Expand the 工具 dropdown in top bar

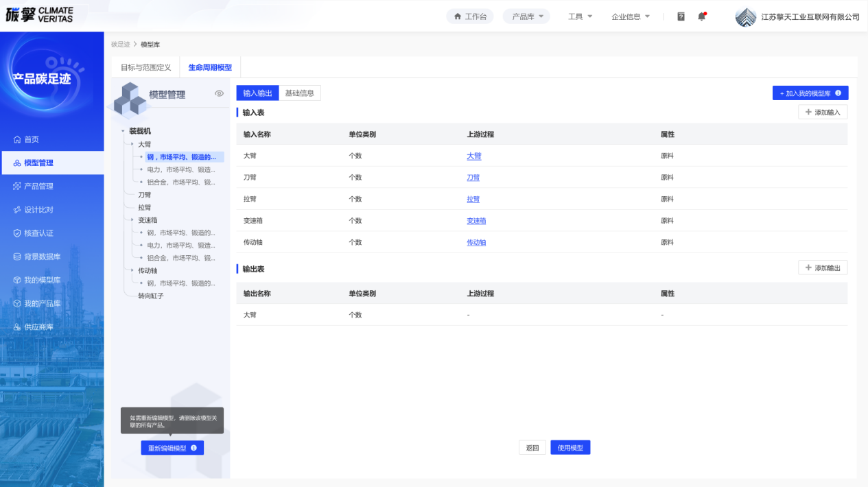point(580,16)
